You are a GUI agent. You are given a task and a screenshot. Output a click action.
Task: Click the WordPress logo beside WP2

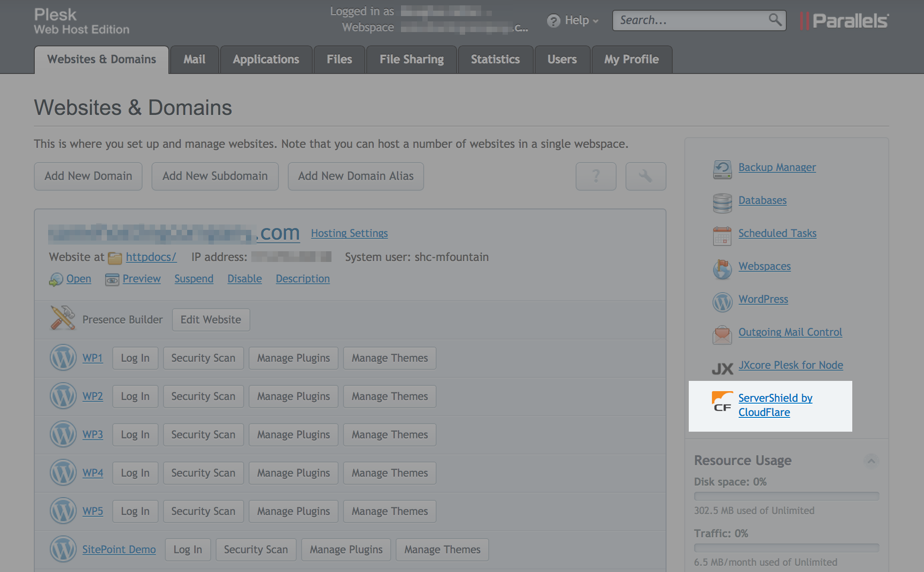coord(63,396)
